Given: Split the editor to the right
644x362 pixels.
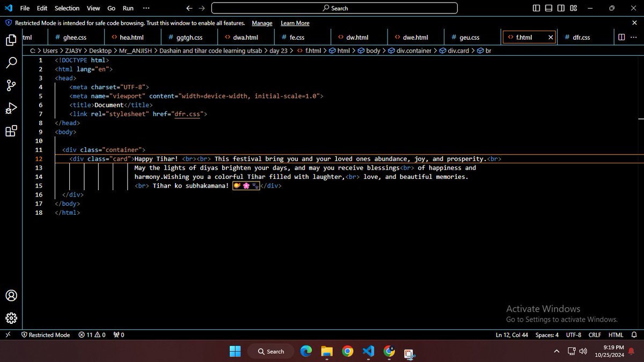Looking at the screenshot, I should (x=621, y=37).
